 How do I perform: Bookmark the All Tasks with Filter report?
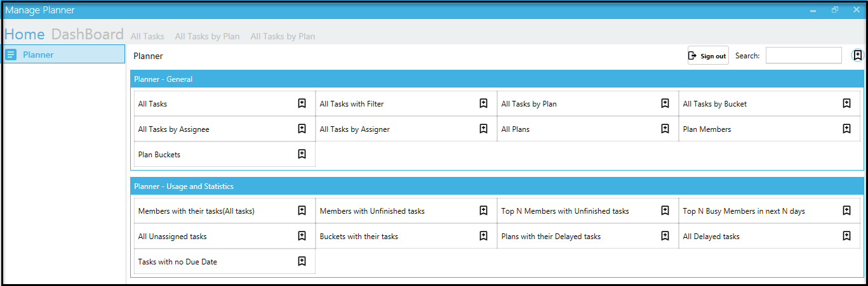click(x=484, y=103)
